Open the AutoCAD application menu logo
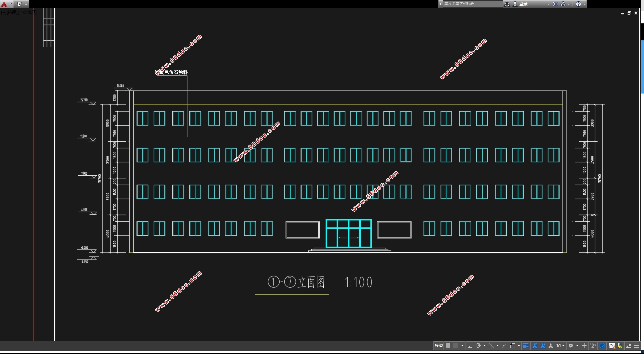644x354 pixels. coord(4,4)
